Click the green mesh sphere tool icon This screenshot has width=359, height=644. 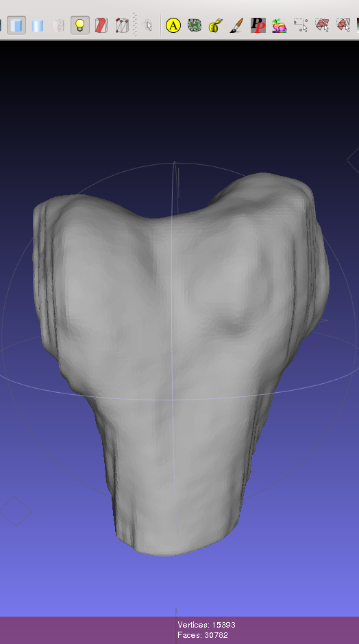(x=194, y=25)
